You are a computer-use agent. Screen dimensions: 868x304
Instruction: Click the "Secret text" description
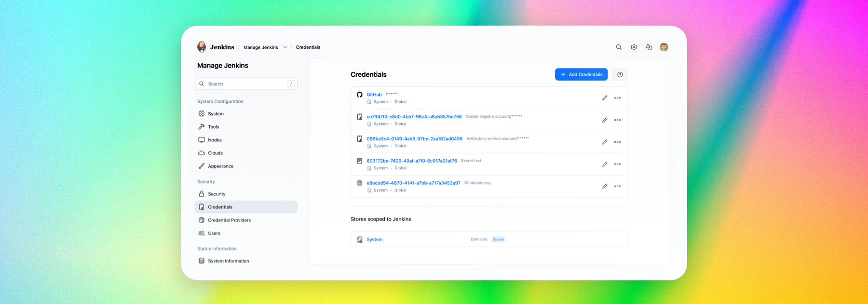tap(471, 161)
